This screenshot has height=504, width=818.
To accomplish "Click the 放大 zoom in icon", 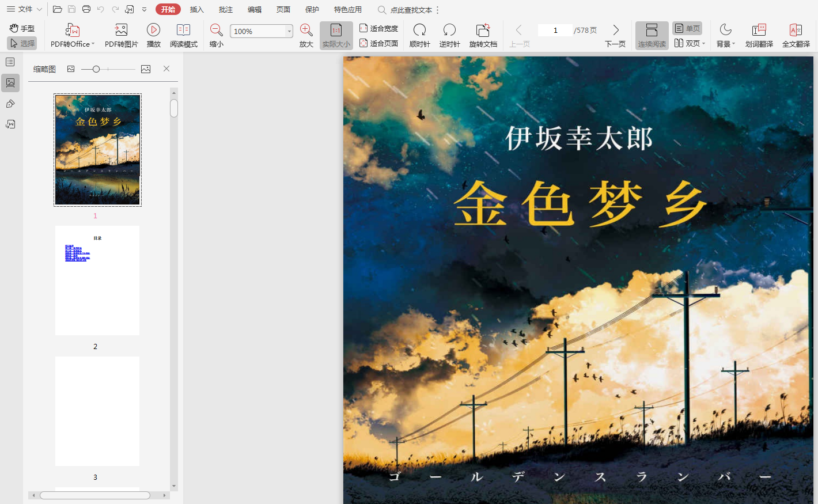I will pyautogui.click(x=306, y=30).
